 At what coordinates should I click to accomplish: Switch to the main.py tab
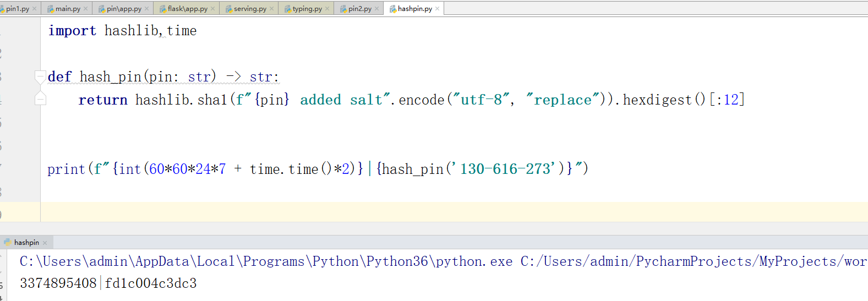pyautogui.click(x=67, y=9)
